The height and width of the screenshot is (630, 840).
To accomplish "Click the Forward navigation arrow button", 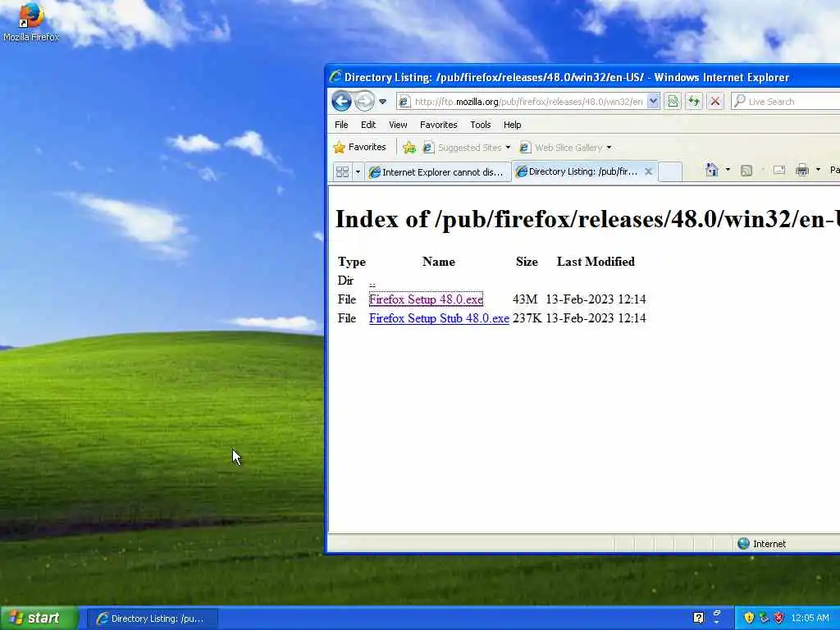I will coord(364,101).
